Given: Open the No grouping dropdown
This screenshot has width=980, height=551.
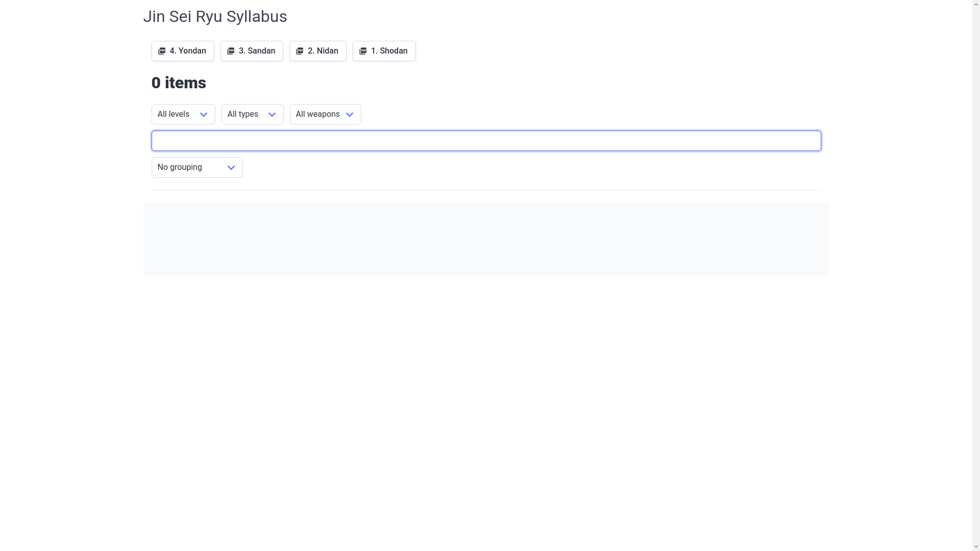Looking at the screenshot, I should pos(197,167).
